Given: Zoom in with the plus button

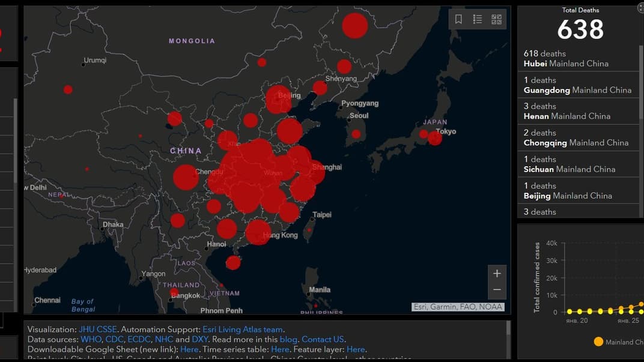Looking at the screenshot, I should click(497, 274).
